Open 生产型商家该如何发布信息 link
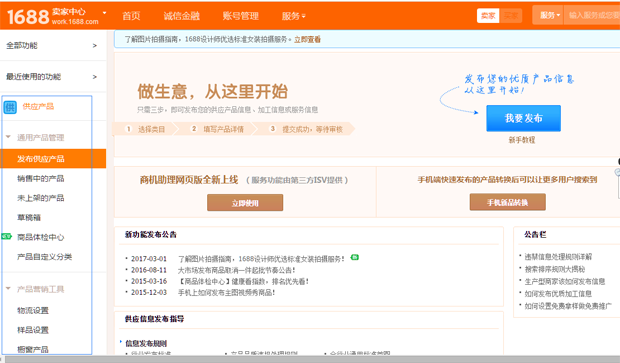Image resolution: width=620 pixels, height=363 pixels. pyautogui.click(x=565, y=281)
